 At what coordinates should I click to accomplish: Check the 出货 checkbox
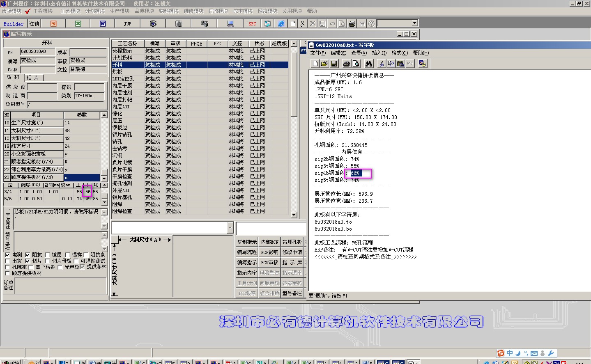tap(7, 261)
